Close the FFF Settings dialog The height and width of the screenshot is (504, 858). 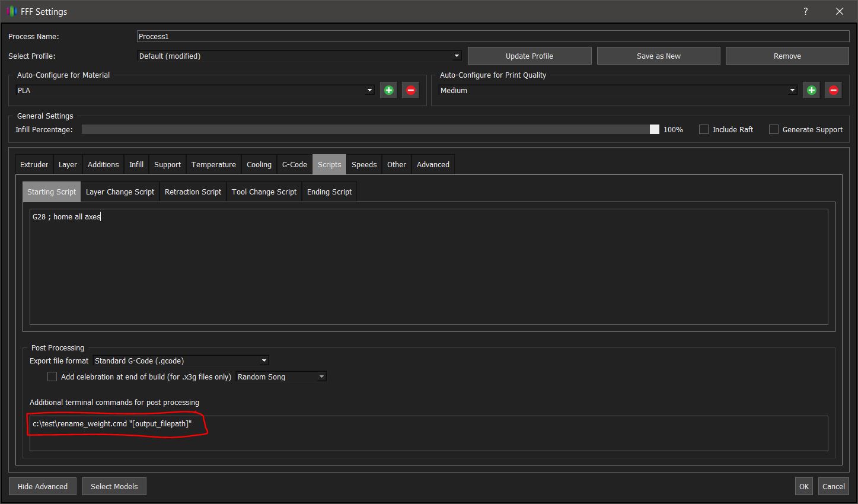coord(839,11)
